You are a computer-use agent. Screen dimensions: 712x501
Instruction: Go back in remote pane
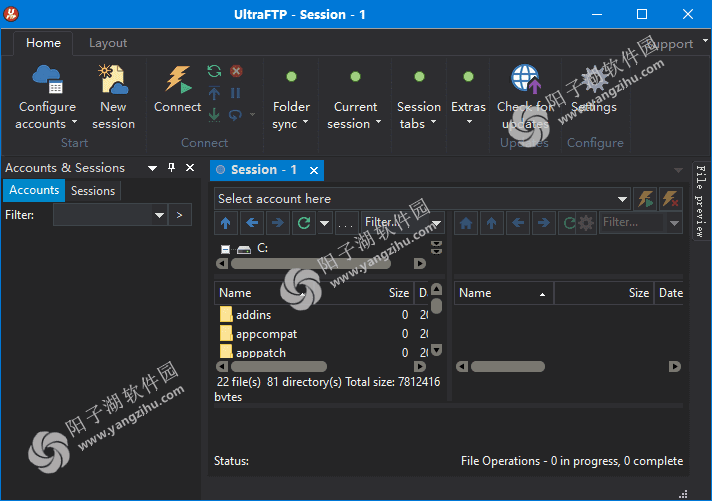point(518,223)
